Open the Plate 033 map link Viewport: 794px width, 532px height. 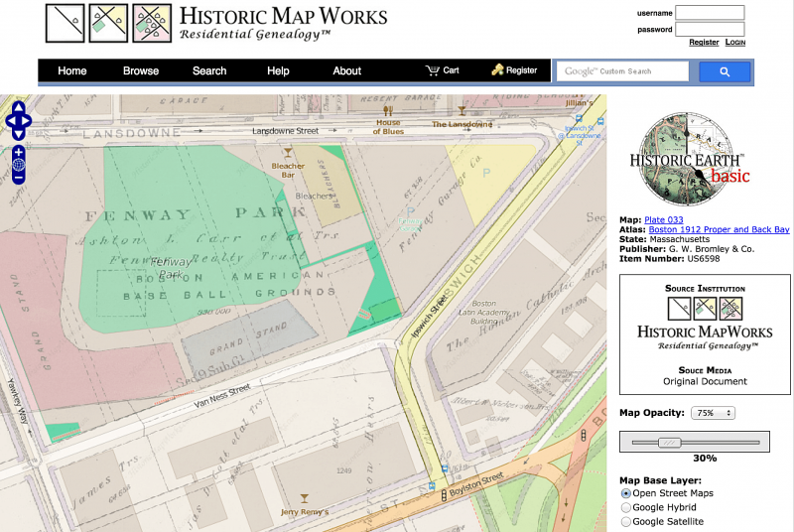[x=663, y=219]
